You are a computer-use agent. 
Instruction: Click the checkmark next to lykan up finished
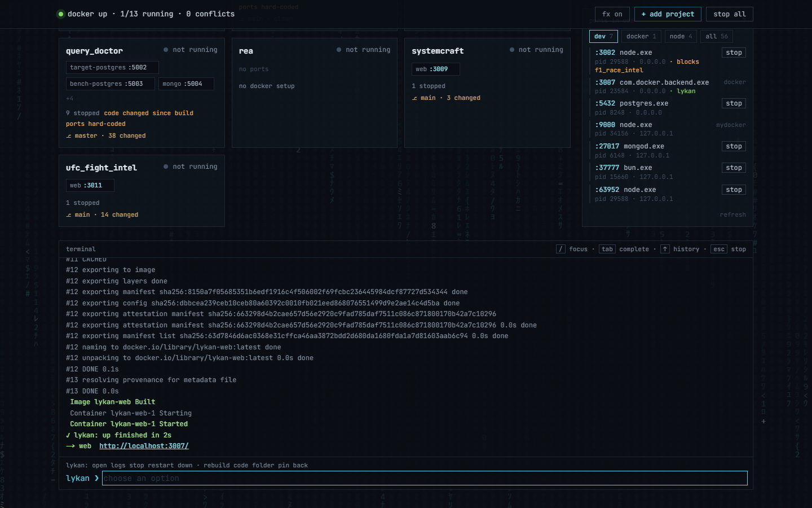[68, 435]
